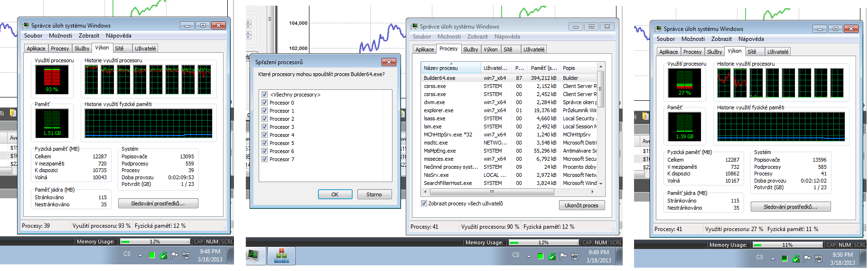Open Zobrazit menu in right Task Manager
868x271 pixels.
pos(721,39)
